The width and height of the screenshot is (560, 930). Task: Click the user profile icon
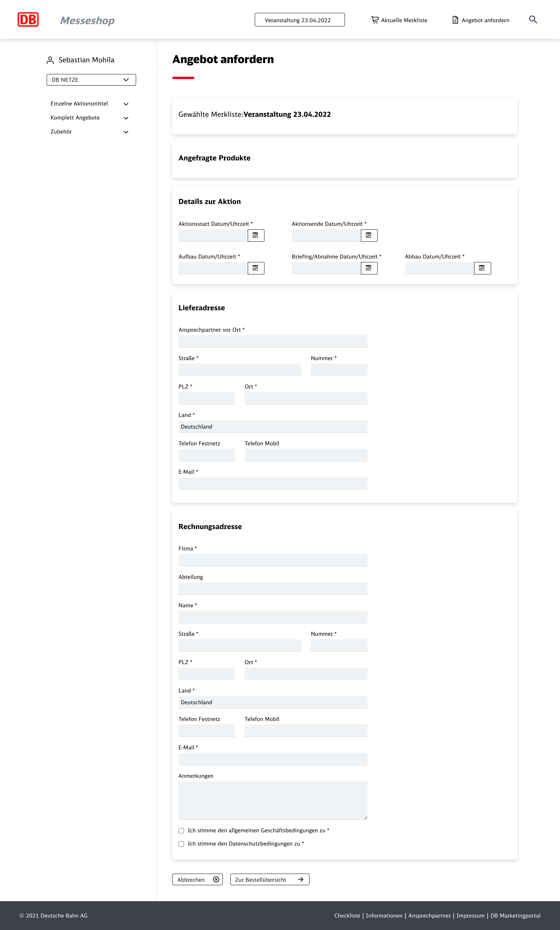[50, 60]
